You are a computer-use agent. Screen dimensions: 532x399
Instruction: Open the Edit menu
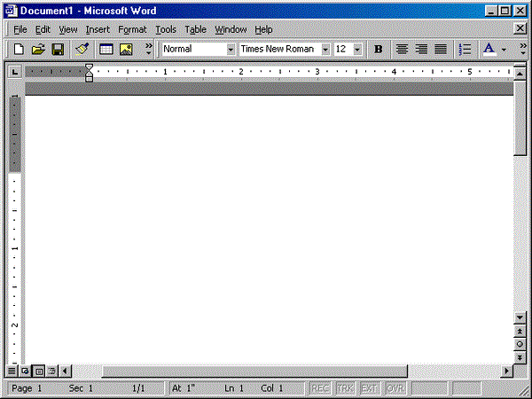tap(43, 30)
